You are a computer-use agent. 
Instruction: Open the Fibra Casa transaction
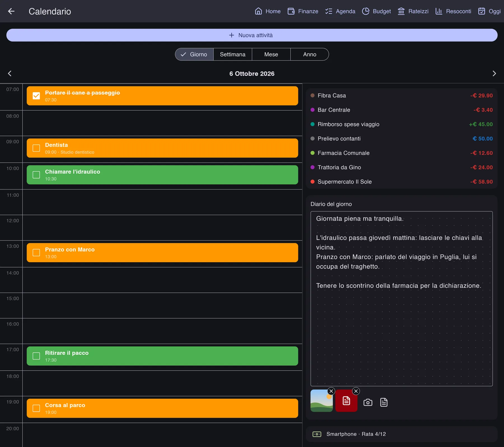click(402, 96)
